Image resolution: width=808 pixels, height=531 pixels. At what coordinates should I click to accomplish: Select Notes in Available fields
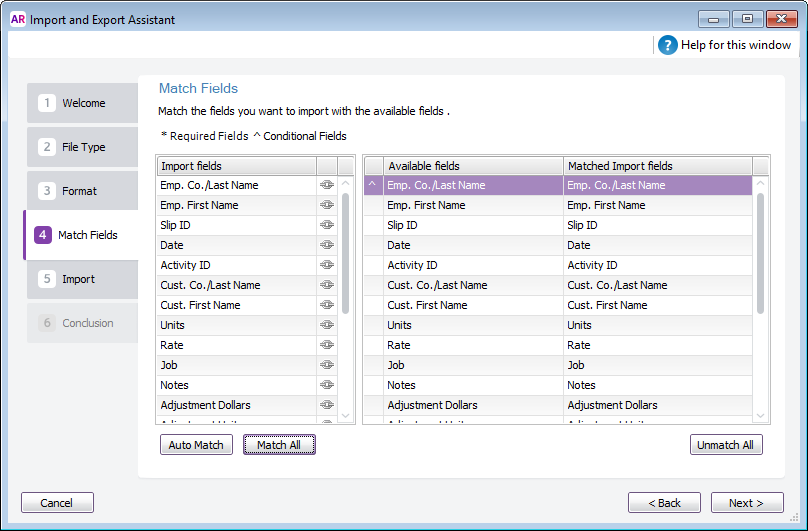click(473, 385)
